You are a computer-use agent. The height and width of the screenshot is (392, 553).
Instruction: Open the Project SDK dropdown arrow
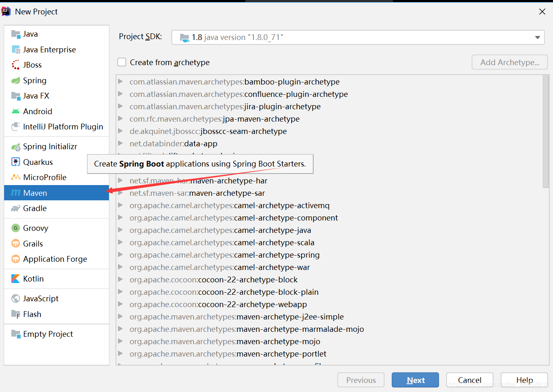537,38
